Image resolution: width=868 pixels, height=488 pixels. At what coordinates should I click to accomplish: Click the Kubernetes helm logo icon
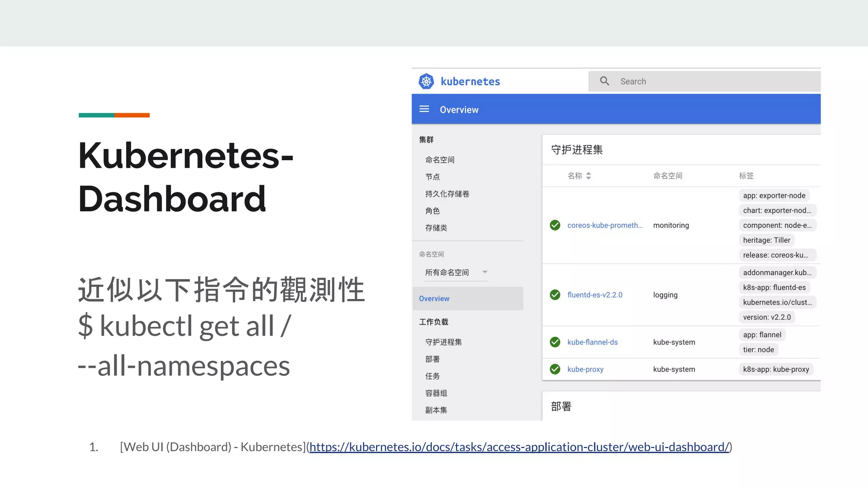(426, 81)
